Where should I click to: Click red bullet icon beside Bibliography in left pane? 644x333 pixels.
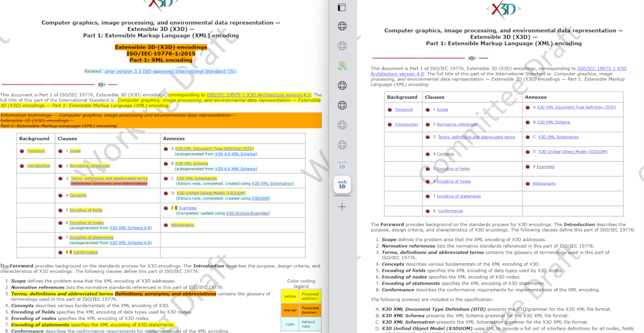(166, 225)
